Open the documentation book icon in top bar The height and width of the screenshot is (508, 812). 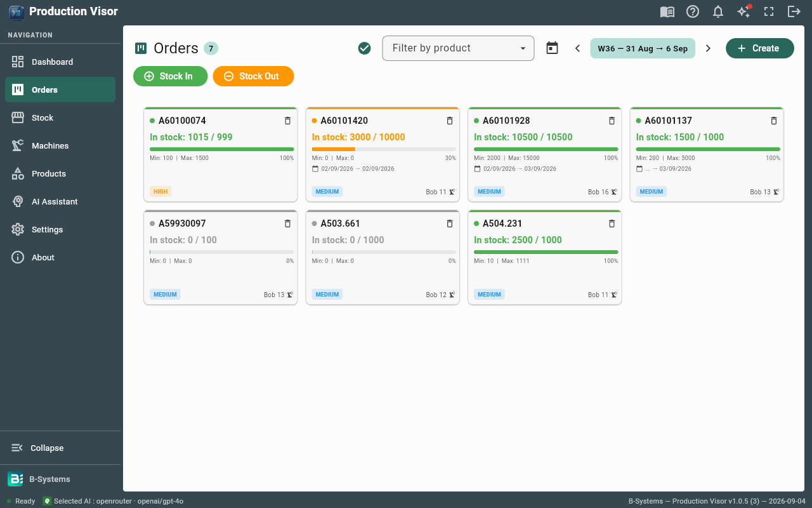[x=667, y=11]
